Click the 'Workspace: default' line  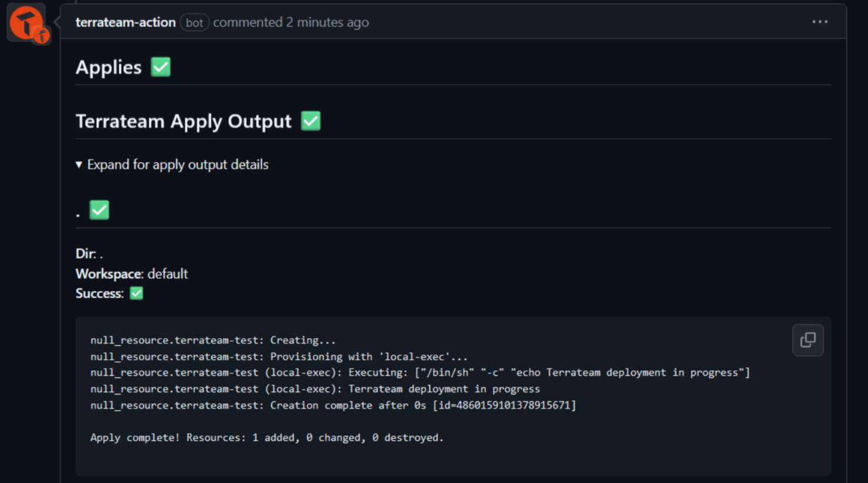point(132,274)
